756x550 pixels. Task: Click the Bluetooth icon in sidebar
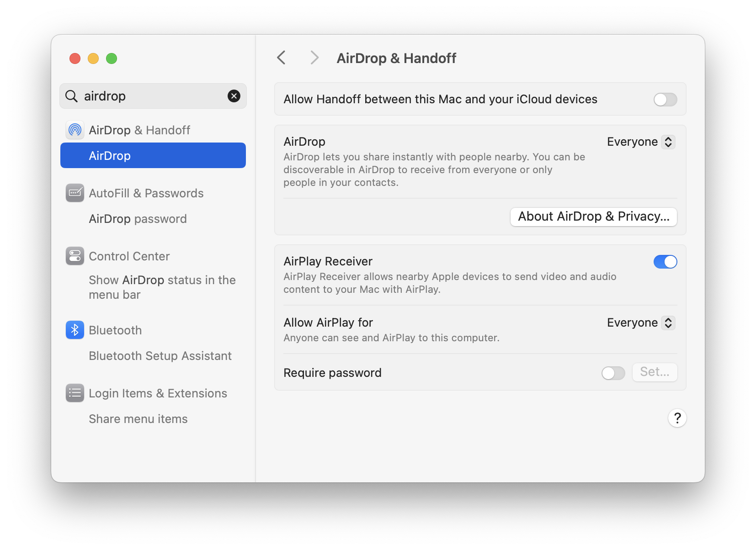pyautogui.click(x=75, y=330)
